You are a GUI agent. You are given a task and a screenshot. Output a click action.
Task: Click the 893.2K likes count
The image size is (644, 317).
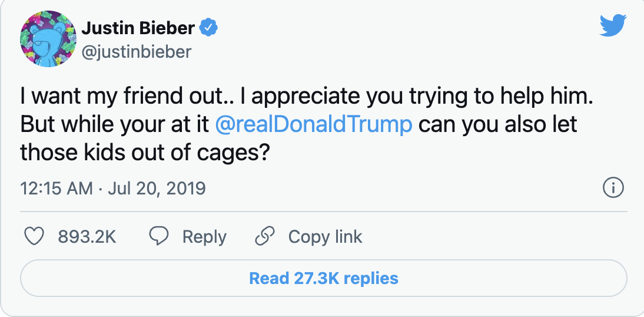click(x=87, y=237)
